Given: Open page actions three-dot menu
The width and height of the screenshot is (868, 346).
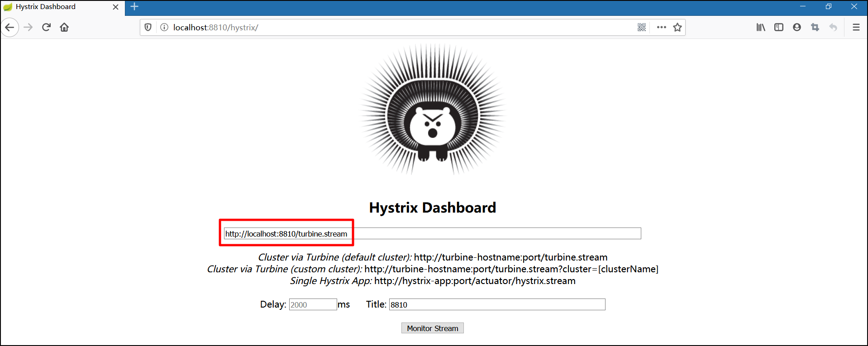Looking at the screenshot, I should [x=661, y=28].
